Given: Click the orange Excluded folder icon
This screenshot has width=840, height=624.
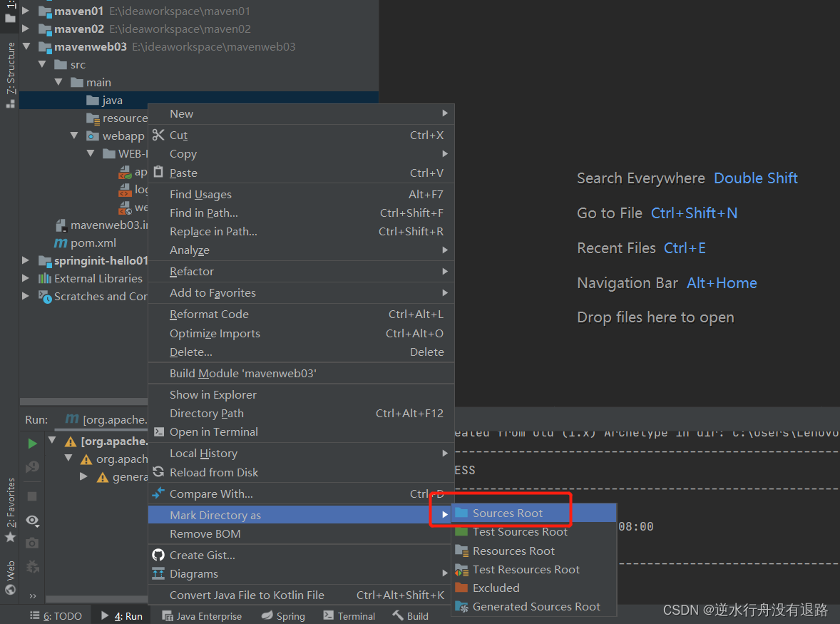Looking at the screenshot, I should pyautogui.click(x=461, y=588).
